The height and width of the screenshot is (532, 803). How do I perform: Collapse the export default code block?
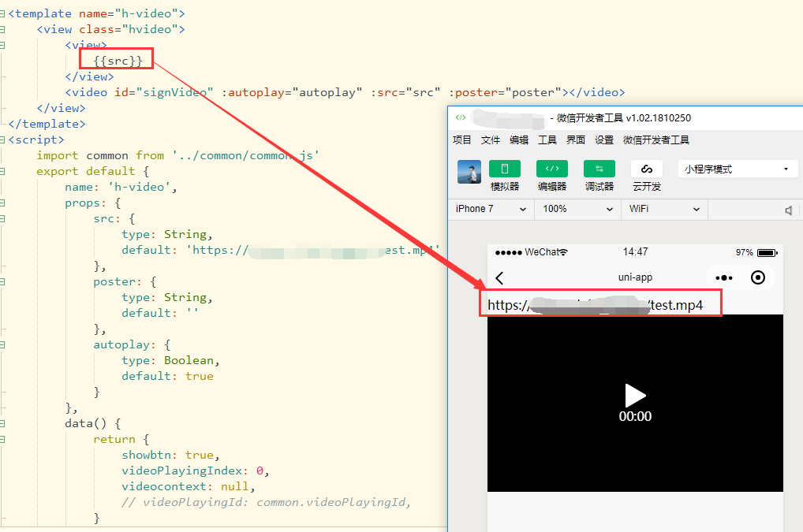point(2,171)
